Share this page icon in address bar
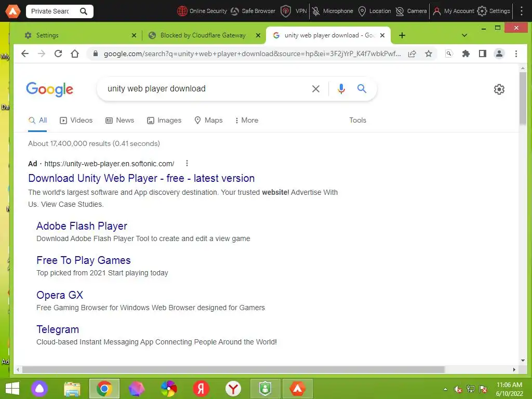The image size is (532, 399). (412, 54)
